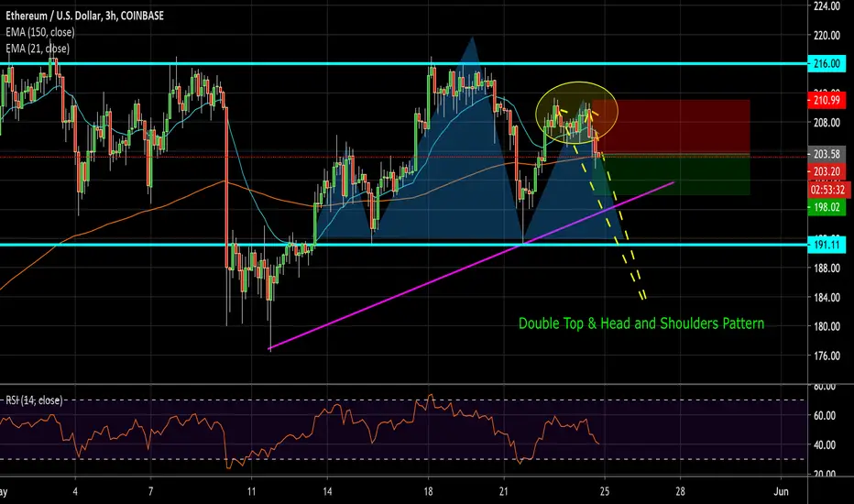Click the 188.00 price scale value
The height and width of the screenshot is (504, 854).
pyautogui.click(x=827, y=268)
